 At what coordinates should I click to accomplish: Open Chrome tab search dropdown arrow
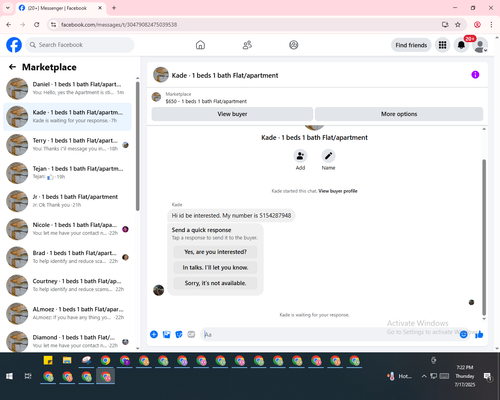[8, 8]
